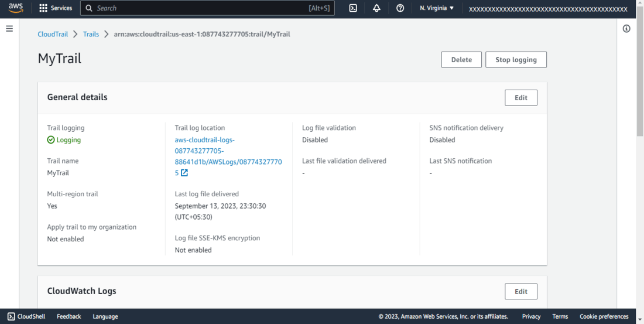Click the Trail name MyTrail value
This screenshot has width=644, height=324.
click(58, 173)
